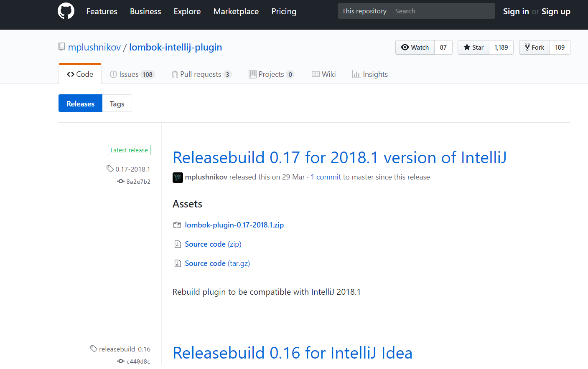
Task: Switch to the Tags view
Action: coord(117,104)
